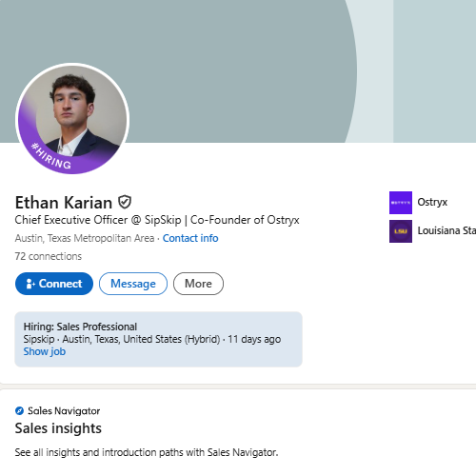476x476 pixels.
Task: Click the Ostryx company name
Action: coord(432,202)
